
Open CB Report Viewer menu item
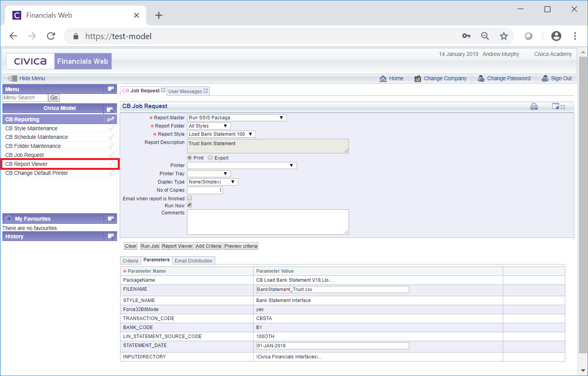(x=26, y=164)
